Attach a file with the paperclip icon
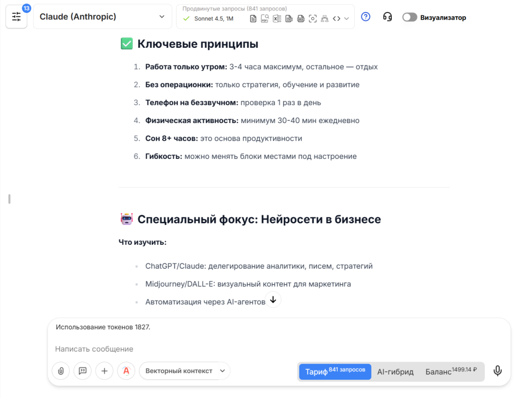The width and height of the screenshot is (532, 398). [x=61, y=371]
